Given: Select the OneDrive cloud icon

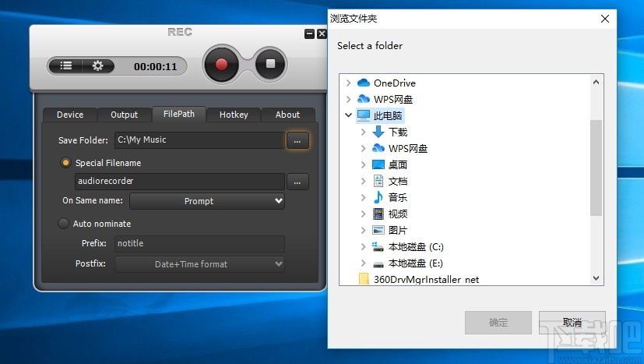Looking at the screenshot, I should tap(364, 83).
